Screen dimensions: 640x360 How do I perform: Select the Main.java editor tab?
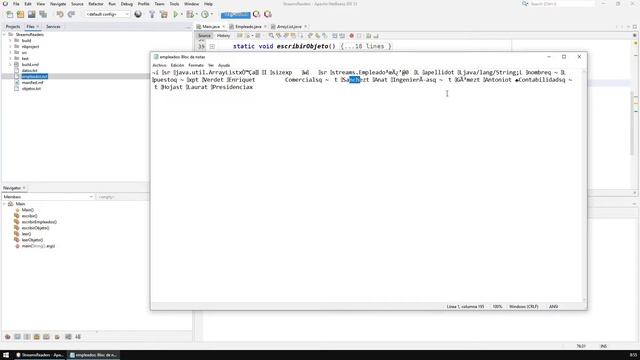211,27
